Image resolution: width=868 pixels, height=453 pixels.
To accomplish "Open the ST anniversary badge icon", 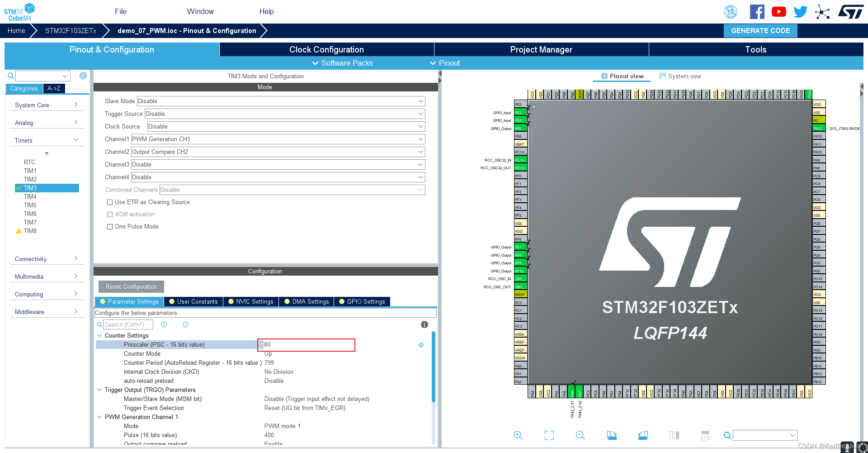I will pos(731,12).
